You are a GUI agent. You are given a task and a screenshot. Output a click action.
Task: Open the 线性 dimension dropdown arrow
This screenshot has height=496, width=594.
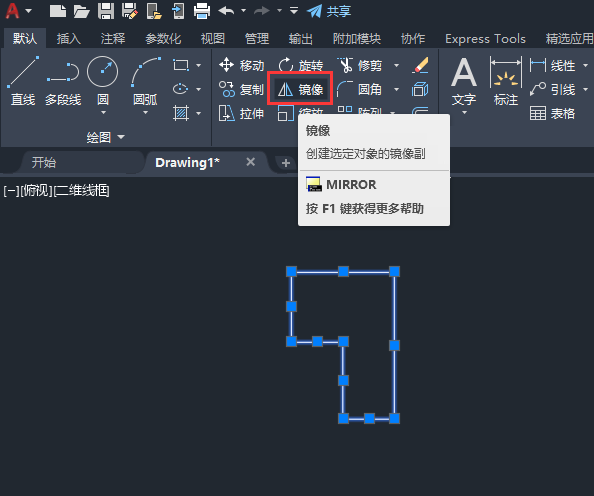586,66
